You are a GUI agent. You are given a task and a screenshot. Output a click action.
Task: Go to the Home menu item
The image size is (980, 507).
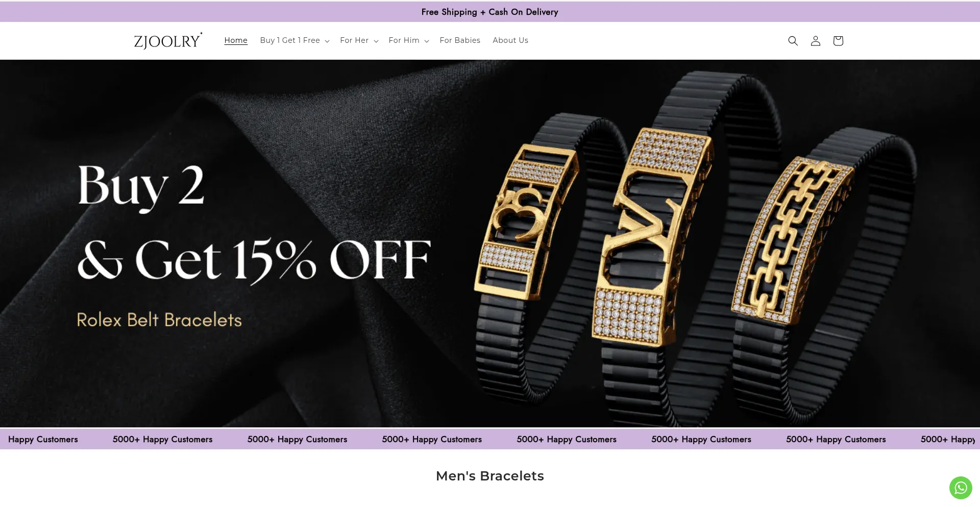click(x=236, y=40)
